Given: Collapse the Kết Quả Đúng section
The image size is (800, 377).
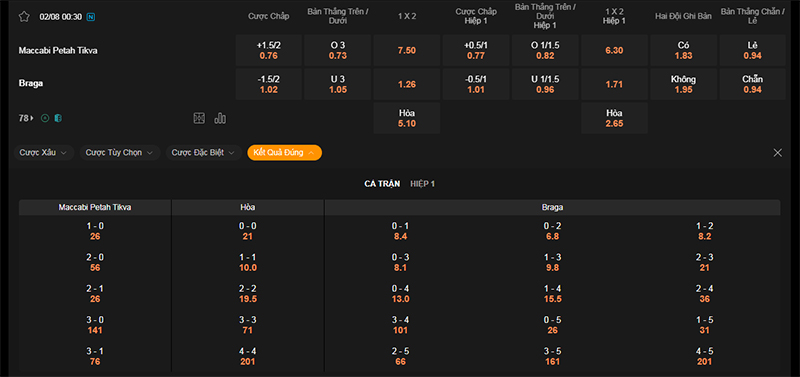Looking at the screenshot, I should pyautogui.click(x=284, y=153).
